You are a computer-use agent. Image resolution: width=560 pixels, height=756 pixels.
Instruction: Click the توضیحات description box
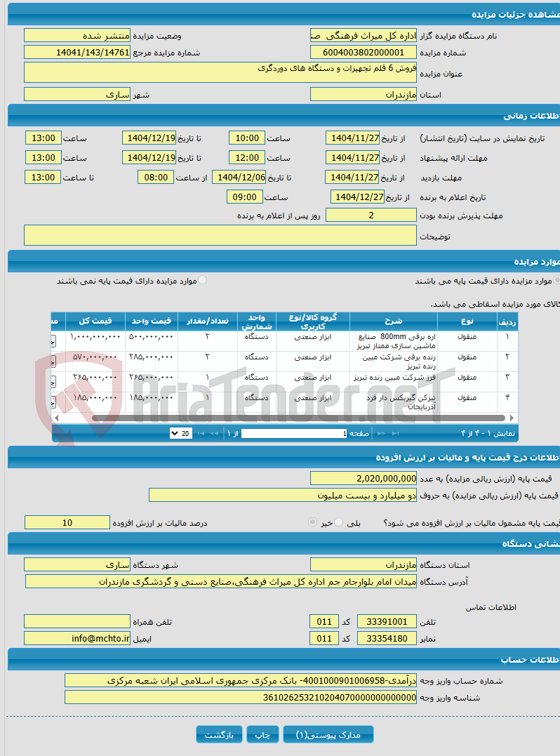[220, 235]
